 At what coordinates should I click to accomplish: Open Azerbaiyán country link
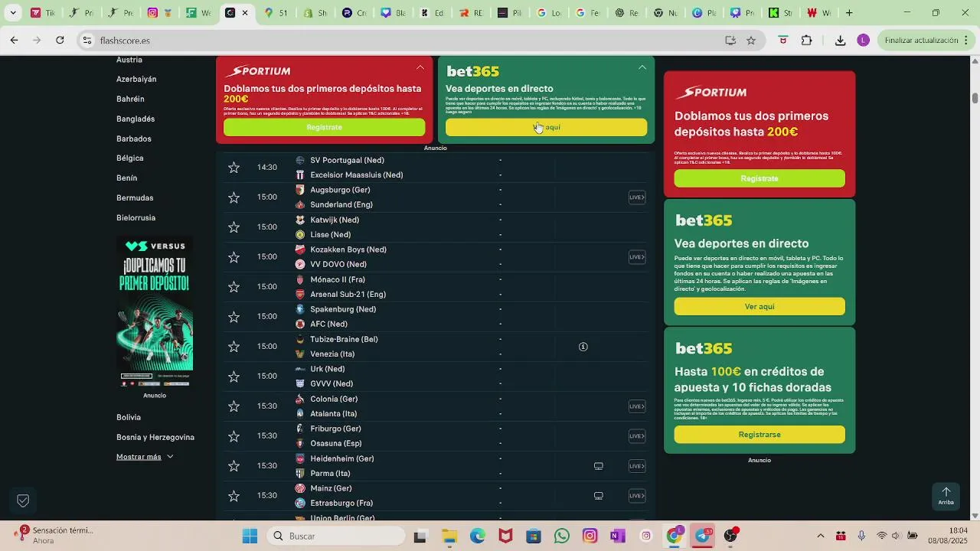click(136, 79)
